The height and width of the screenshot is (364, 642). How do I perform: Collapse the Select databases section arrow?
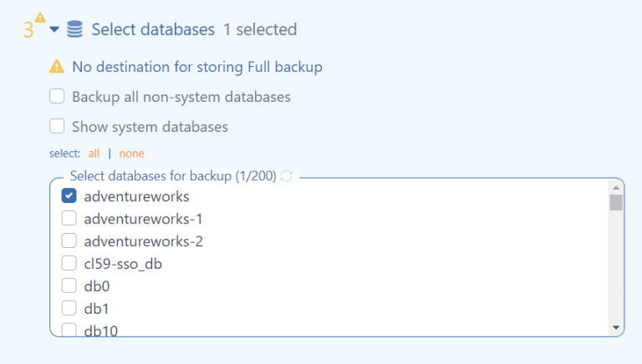click(x=54, y=29)
